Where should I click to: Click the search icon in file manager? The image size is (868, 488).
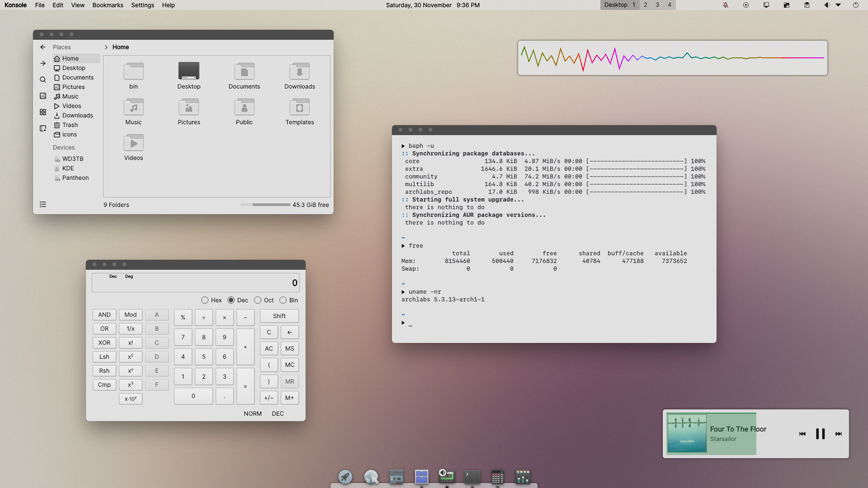[43, 80]
